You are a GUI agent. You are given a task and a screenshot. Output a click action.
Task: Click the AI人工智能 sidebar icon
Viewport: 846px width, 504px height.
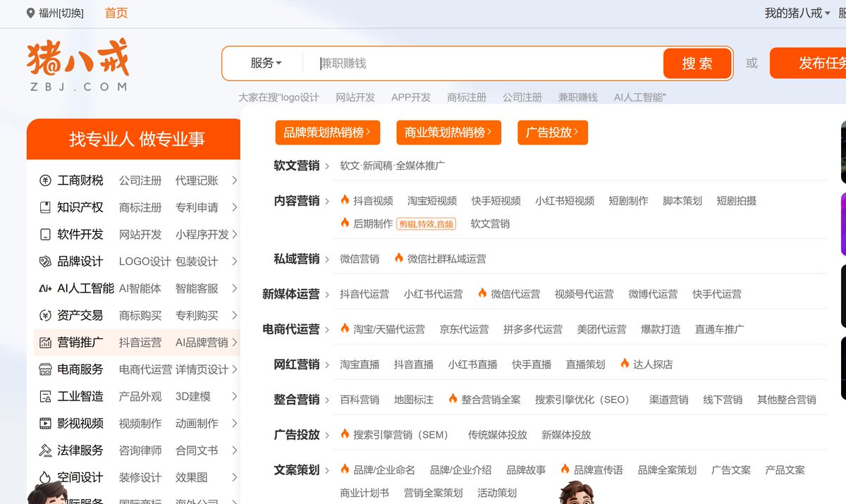[45, 288]
